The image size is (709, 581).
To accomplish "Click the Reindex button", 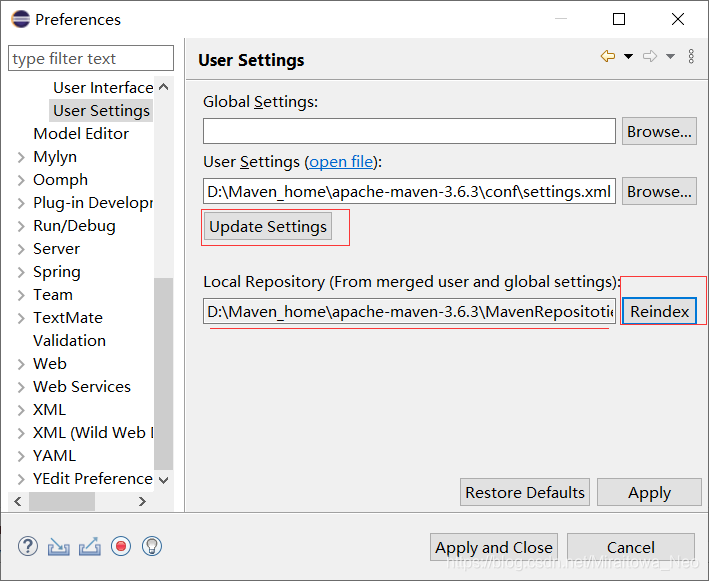I will click(x=659, y=311).
